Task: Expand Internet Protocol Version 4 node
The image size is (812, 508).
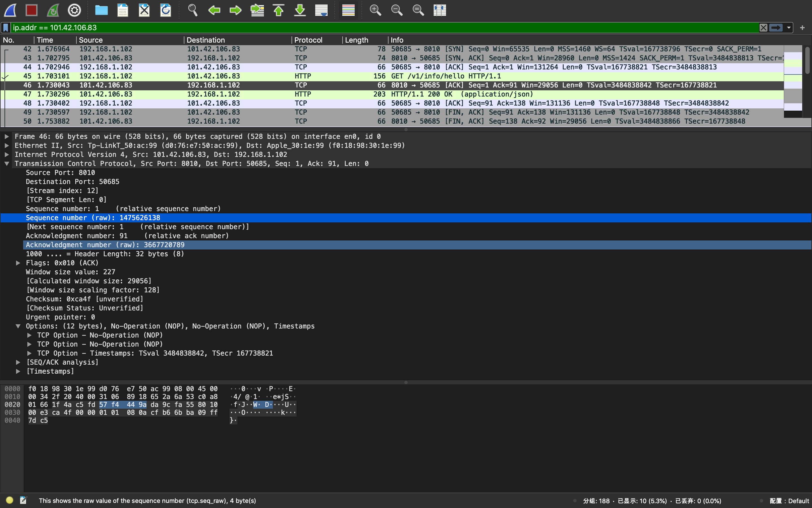Action: click(x=6, y=155)
